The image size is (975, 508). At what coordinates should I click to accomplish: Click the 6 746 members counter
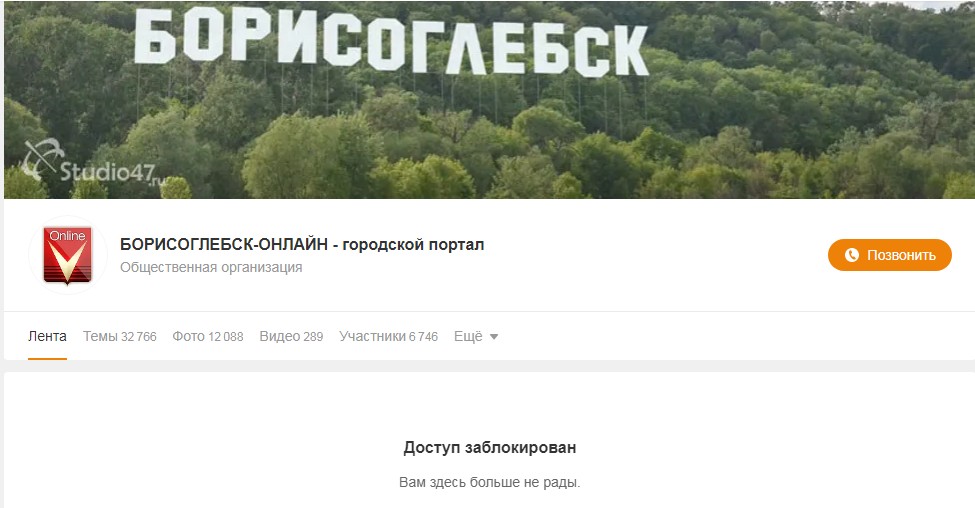(x=423, y=337)
